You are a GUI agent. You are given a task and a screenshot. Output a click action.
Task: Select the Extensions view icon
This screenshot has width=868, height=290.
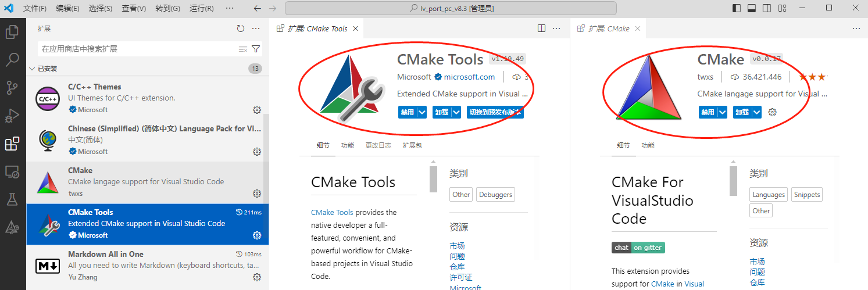[12, 144]
